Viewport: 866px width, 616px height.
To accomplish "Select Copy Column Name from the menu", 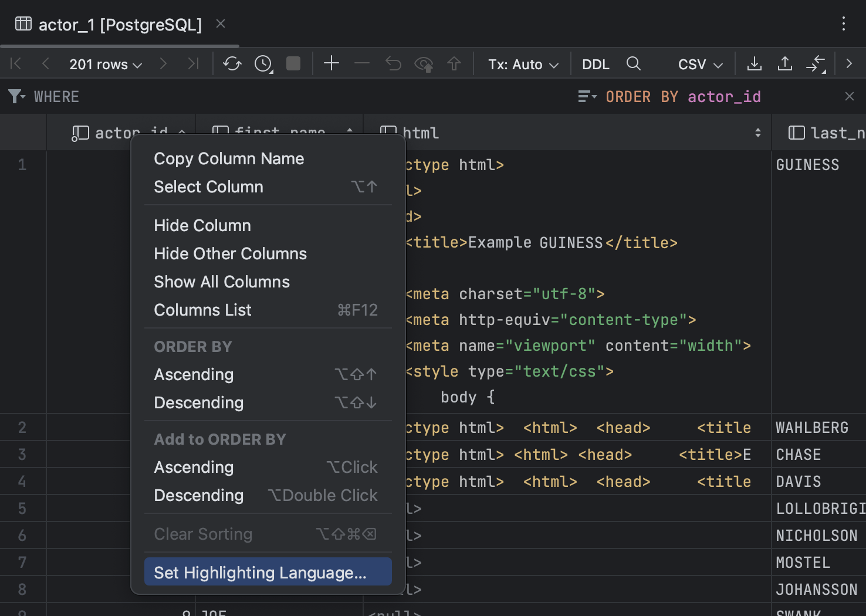I will tap(229, 158).
